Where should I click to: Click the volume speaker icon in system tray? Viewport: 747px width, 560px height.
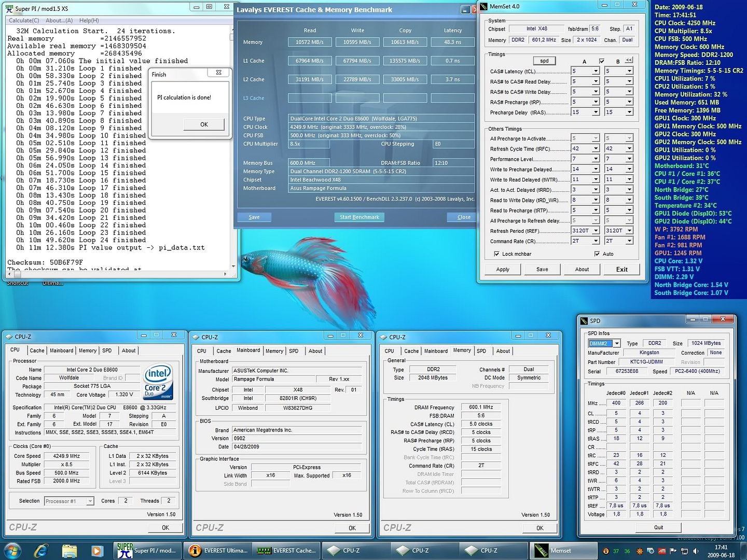696,551
